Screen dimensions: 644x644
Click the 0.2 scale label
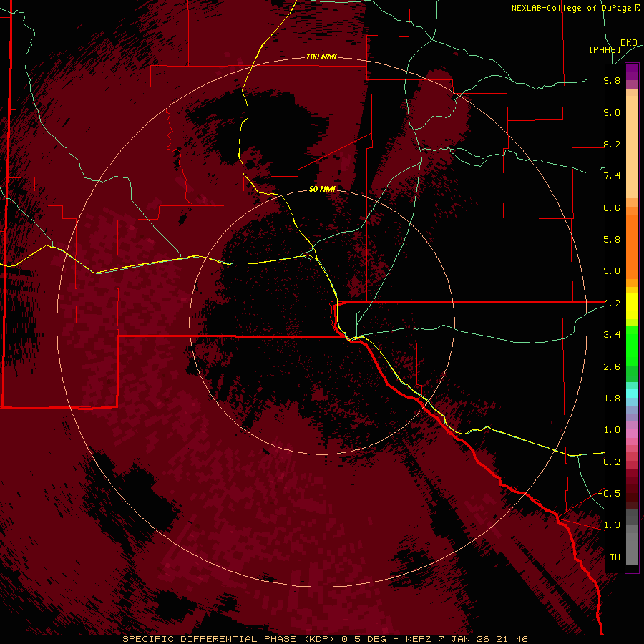pyautogui.click(x=612, y=462)
